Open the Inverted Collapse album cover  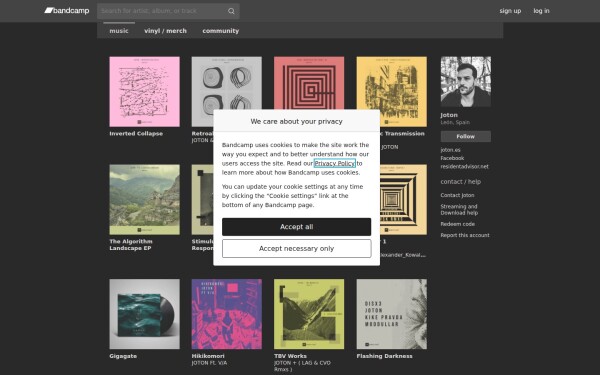[x=144, y=91]
